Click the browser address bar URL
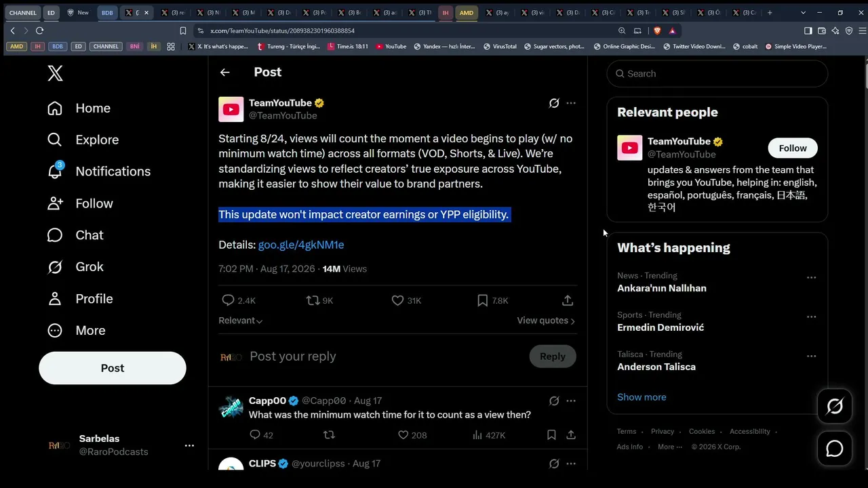The height and width of the screenshot is (488, 868). 282,30
